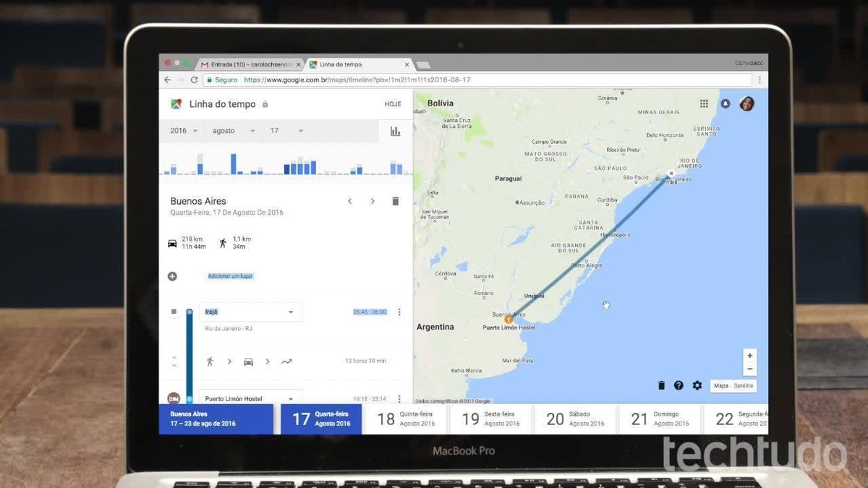
Task: Expand the trip segment up/down chevrons
Action: pos(174,361)
